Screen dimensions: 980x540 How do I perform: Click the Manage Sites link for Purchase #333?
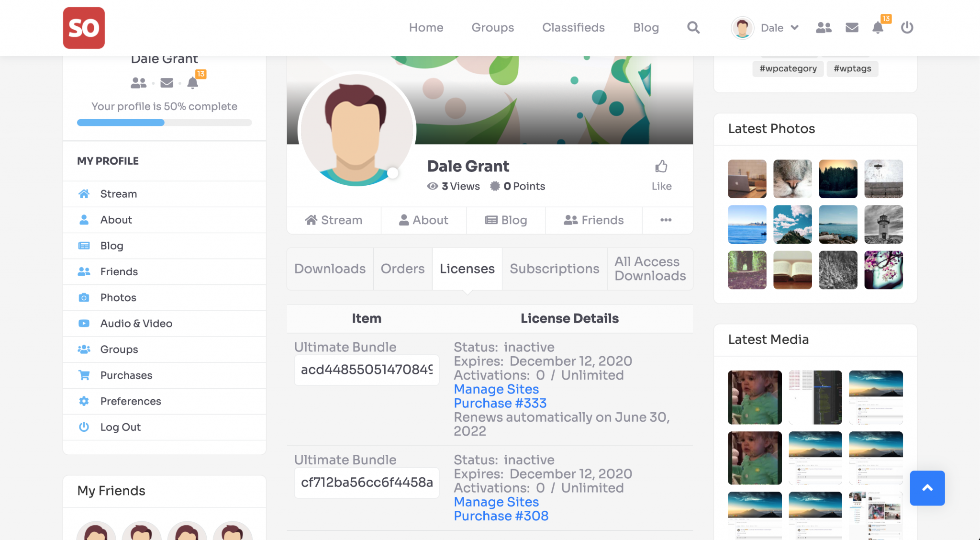[496, 389]
